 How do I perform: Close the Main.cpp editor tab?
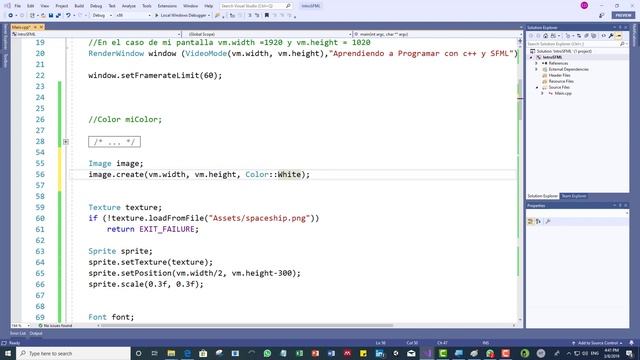(41, 27)
